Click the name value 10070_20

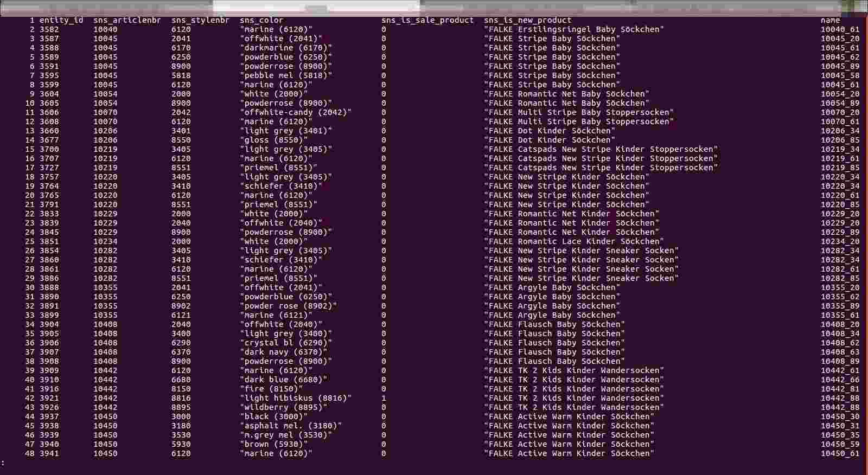840,112
